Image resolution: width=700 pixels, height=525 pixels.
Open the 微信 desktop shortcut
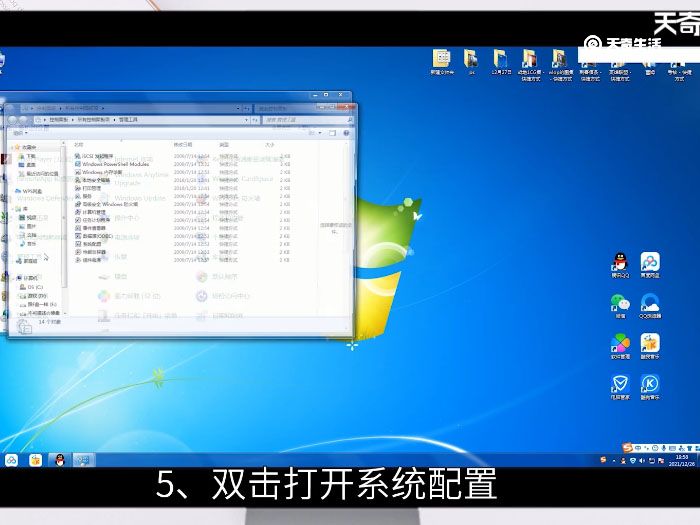pos(620,306)
